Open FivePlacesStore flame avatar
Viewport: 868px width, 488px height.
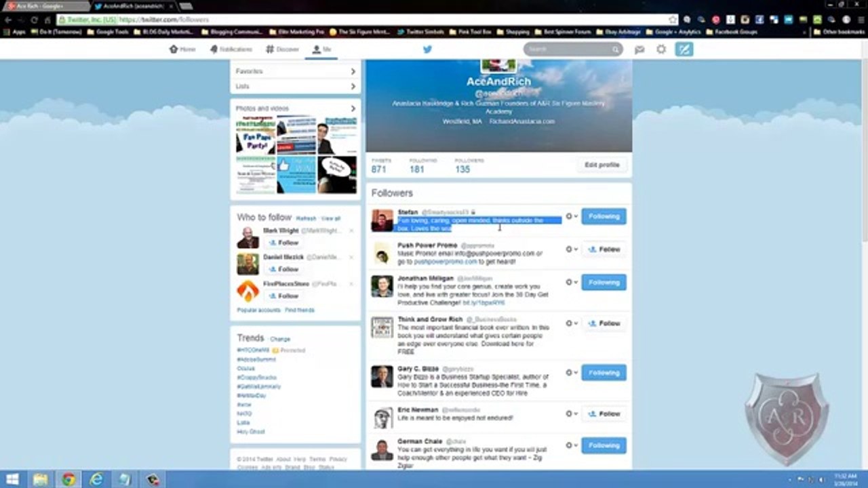(248, 291)
